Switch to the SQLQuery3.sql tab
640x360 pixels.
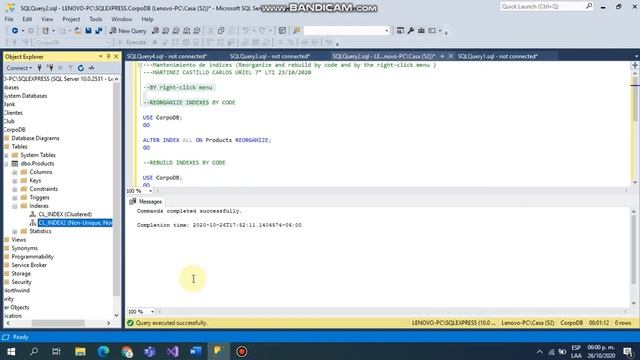tap(270, 56)
